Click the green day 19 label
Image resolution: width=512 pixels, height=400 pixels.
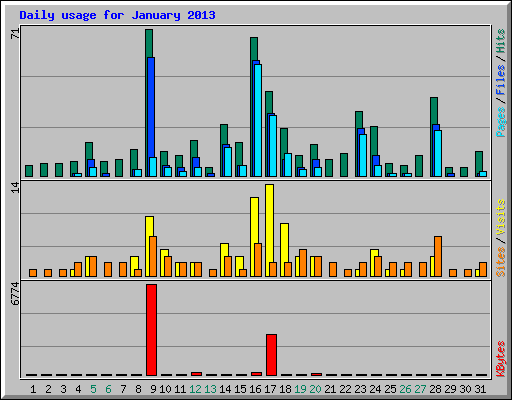[300, 389]
